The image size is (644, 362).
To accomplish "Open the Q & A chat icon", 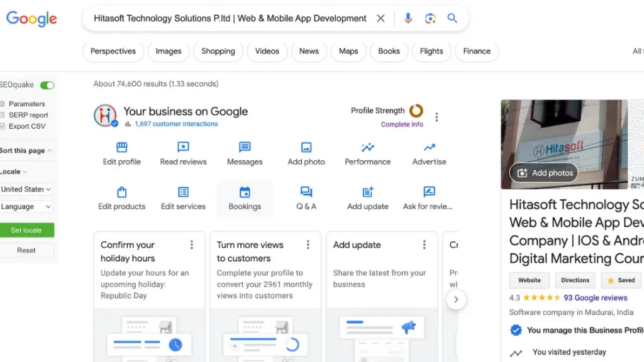I will (306, 192).
